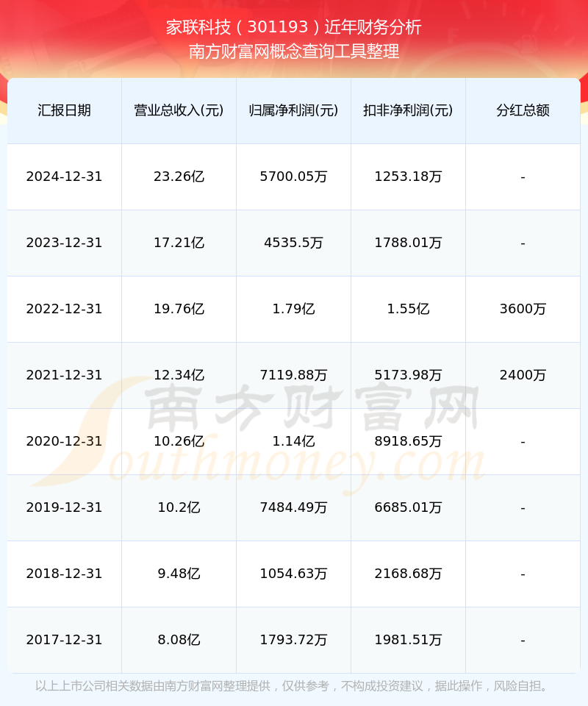
Task: Select the 2168.68万 cell
Action: (408, 574)
